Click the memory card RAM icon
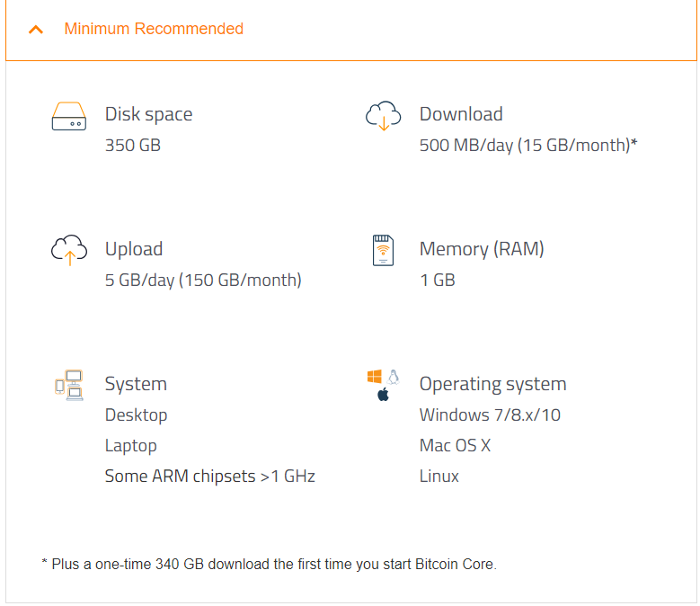 [x=383, y=250]
